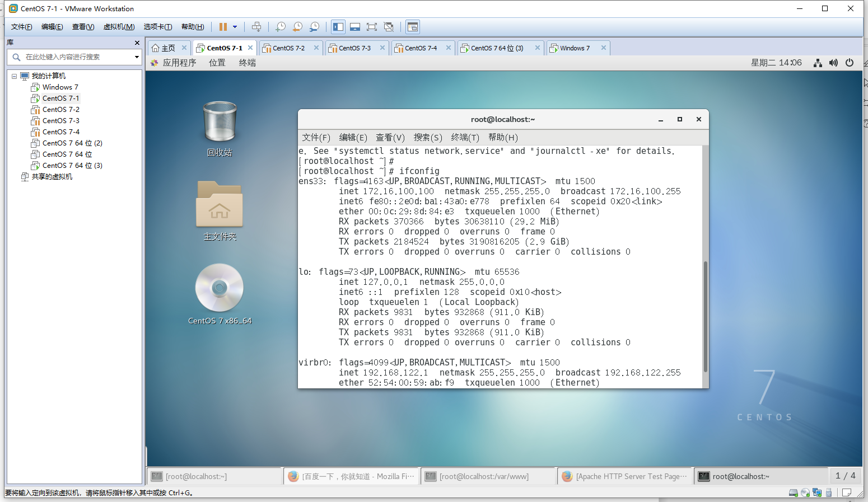Open the VMware 查看(V) menu
868x502 pixels.
tap(83, 27)
